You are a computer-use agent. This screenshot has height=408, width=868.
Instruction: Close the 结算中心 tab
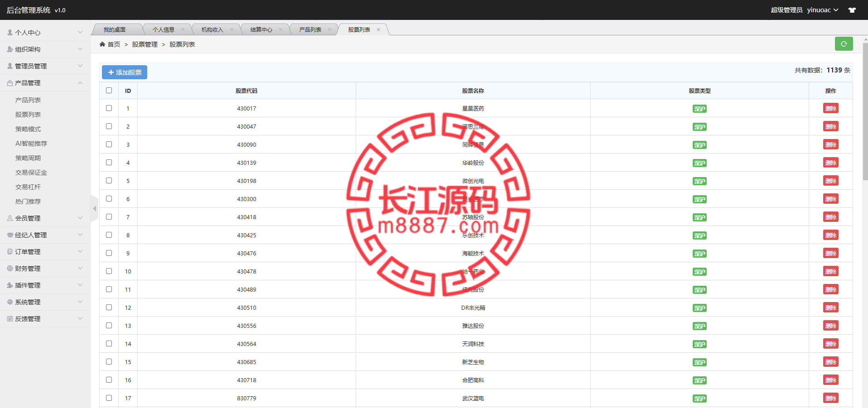(x=280, y=29)
